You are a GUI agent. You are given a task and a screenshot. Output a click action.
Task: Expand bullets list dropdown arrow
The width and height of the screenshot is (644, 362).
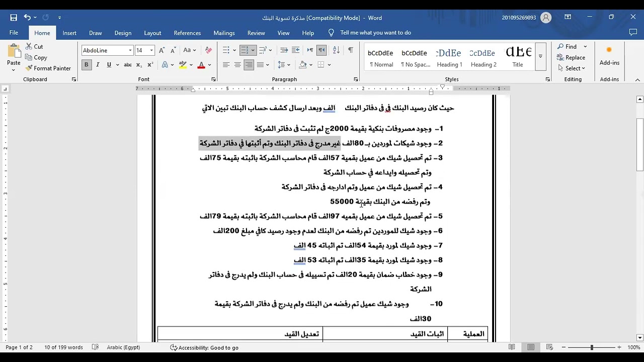tap(234, 50)
